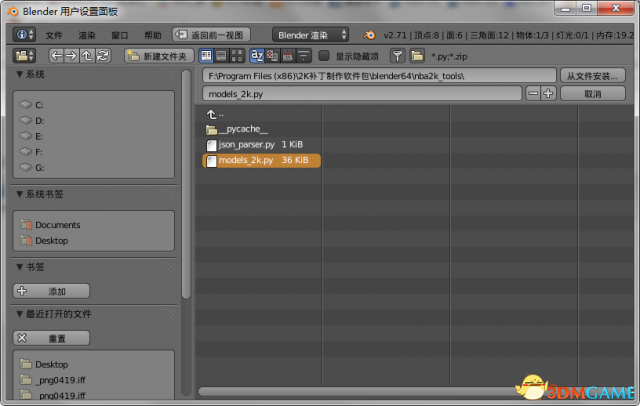Click the __pycache__ folder icon
Screen dimensions: 640x406
(211, 130)
